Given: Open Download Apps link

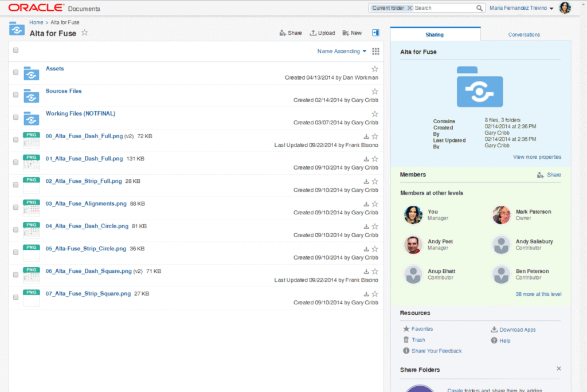Looking at the screenshot, I should tap(513, 330).
